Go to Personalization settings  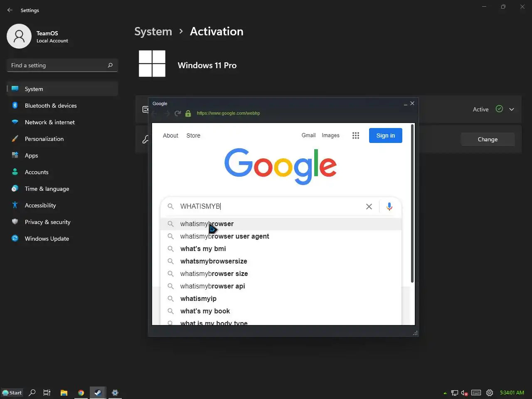point(62,139)
